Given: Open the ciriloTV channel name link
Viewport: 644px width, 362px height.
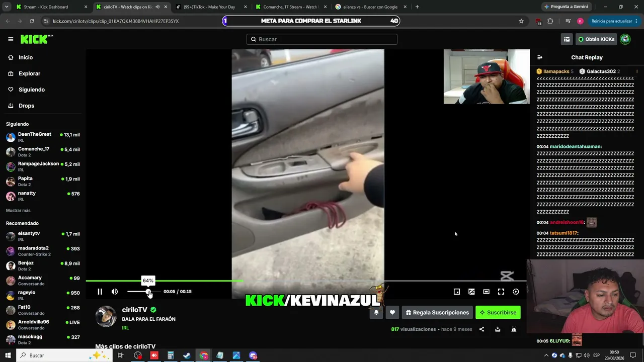Looking at the screenshot, I should coord(134,310).
